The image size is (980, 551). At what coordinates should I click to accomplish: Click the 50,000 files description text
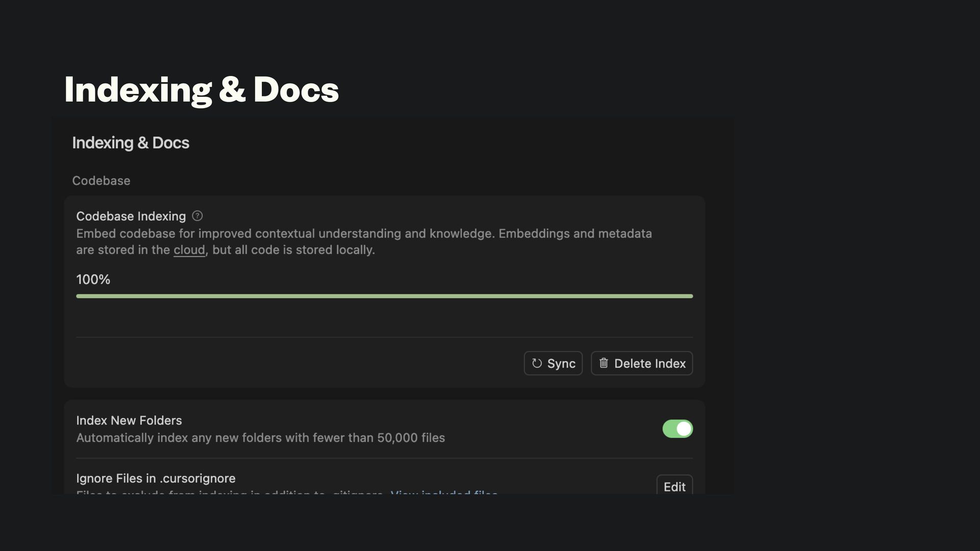(x=260, y=438)
